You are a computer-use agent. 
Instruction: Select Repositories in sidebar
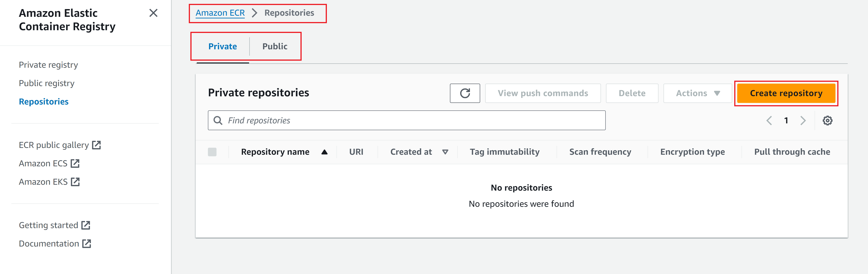43,102
